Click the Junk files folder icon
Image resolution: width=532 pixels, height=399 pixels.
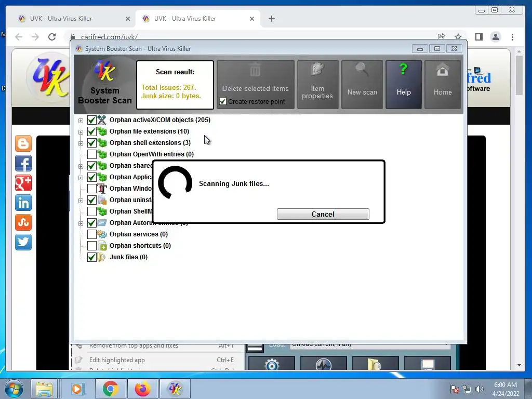(x=102, y=257)
